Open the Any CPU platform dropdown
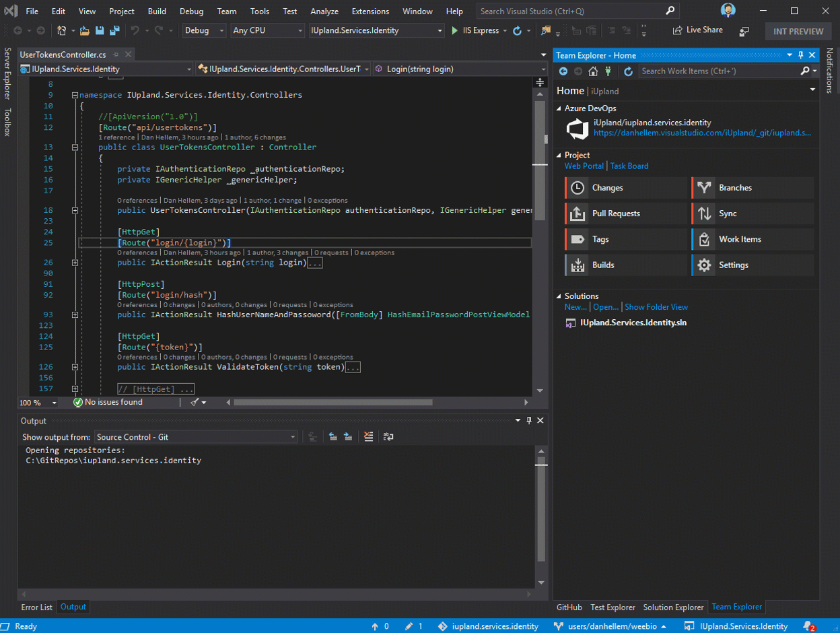Image resolution: width=840 pixels, height=633 pixels. pos(300,30)
